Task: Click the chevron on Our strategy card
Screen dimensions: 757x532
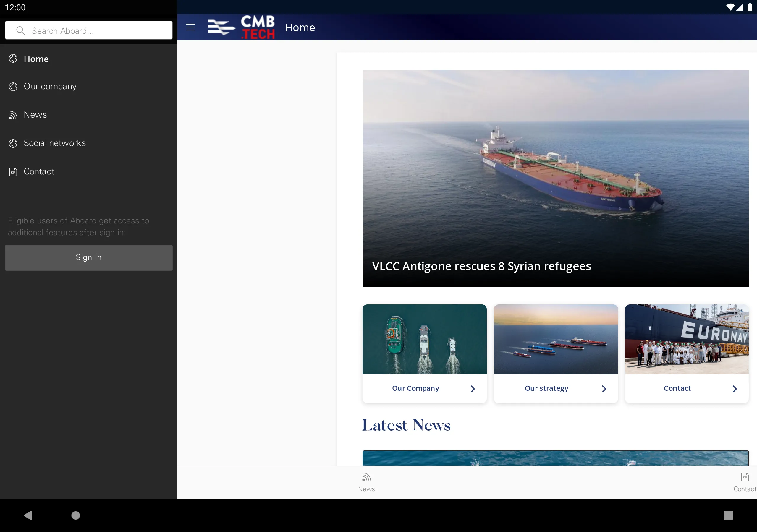Action: tap(604, 389)
